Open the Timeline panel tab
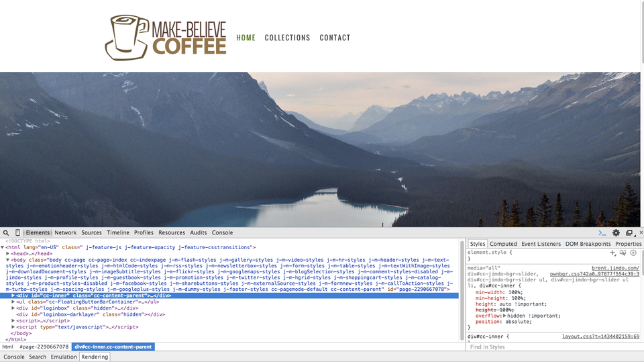 click(118, 232)
